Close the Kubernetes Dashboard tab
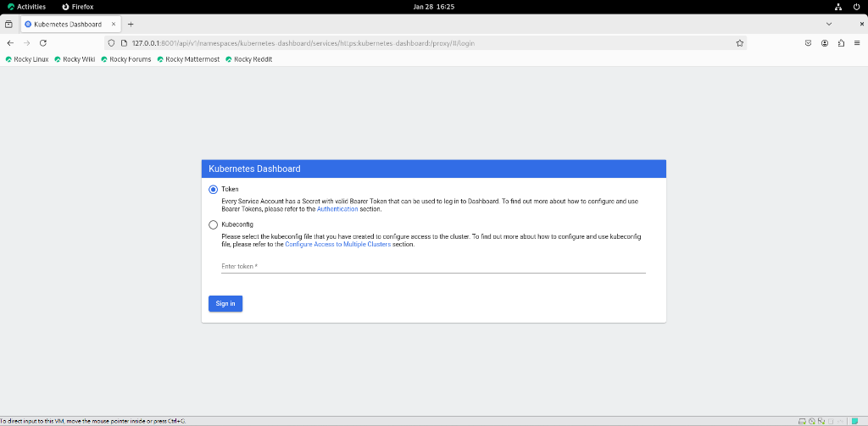The width and height of the screenshot is (868, 426). point(114,25)
